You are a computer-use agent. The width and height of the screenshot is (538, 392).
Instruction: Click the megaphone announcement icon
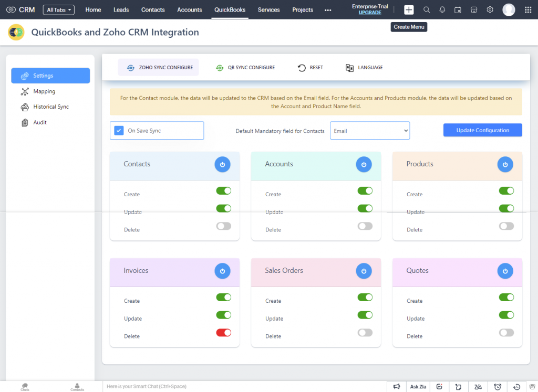[x=397, y=387]
